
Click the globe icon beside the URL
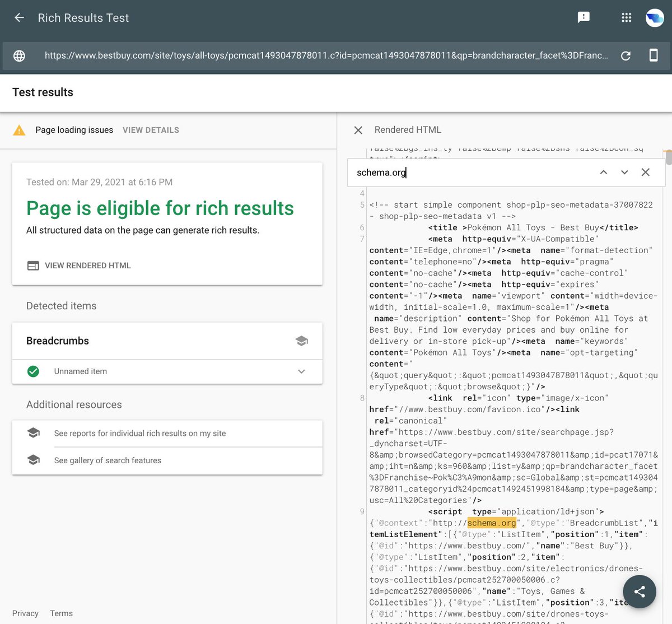point(19,55)
